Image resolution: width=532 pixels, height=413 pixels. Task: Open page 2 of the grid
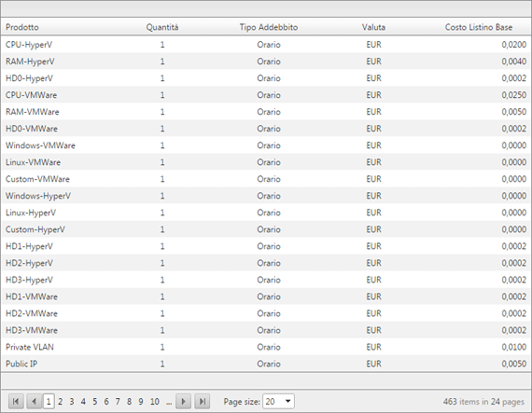click(60, 402)
